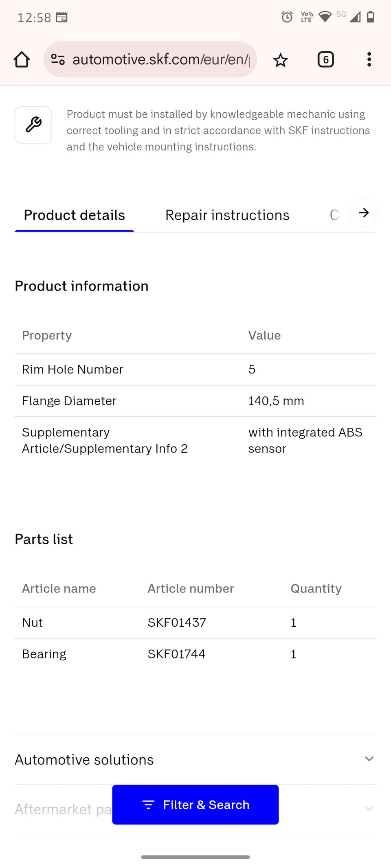The width and height of the screenshot is (391, 868).
Task: Open the browser three-dot menu
Action: tap(369, 59)
